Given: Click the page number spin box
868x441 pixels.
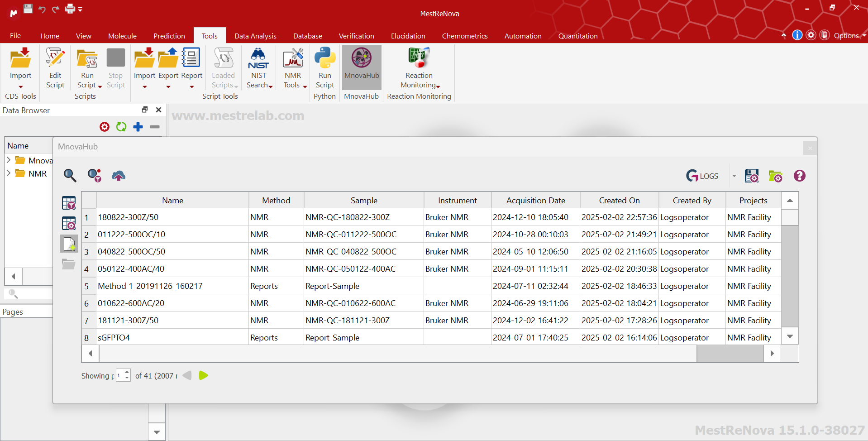Looking at the screenshot, I should pos(123,375).
